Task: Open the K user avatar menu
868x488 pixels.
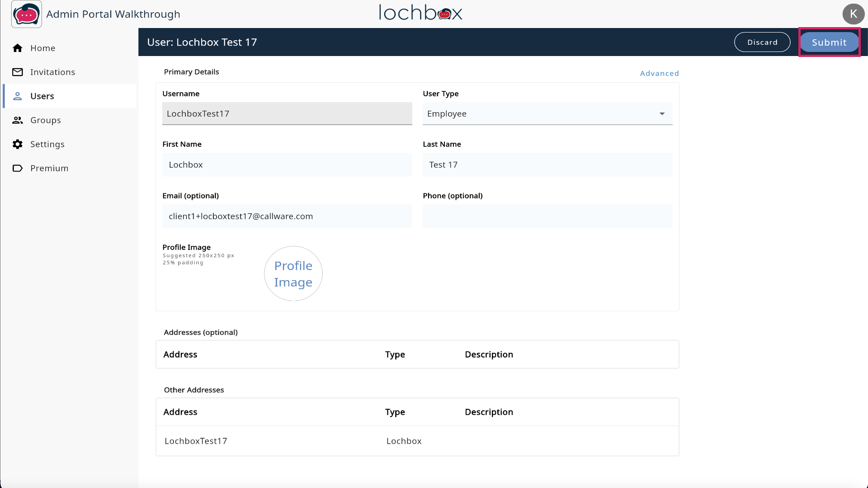Action: (x=853, y=14)
